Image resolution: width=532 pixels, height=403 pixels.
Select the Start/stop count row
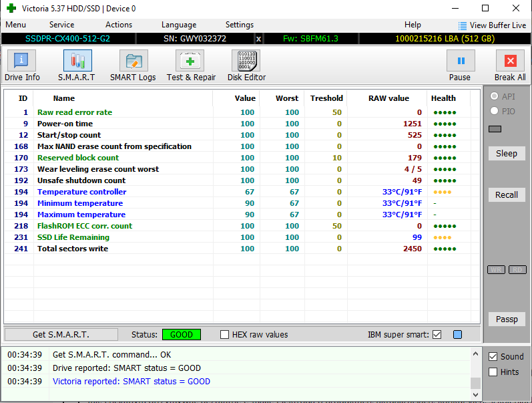[242, 135]
